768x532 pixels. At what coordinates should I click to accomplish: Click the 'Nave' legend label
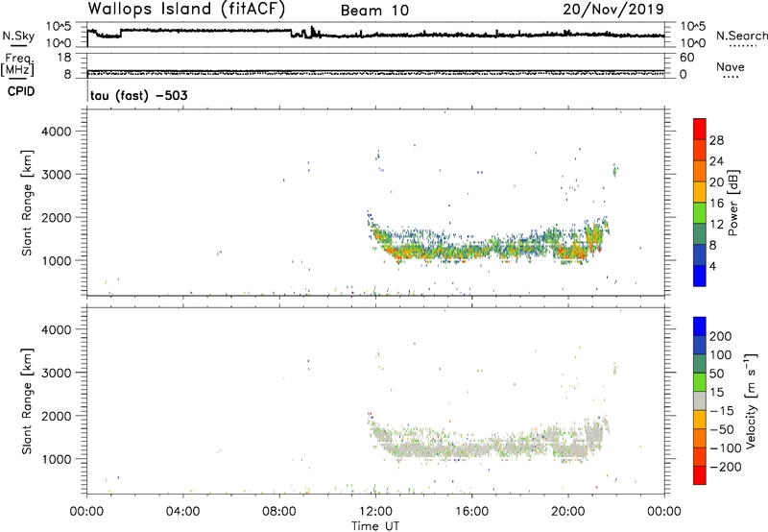[731, 66]
